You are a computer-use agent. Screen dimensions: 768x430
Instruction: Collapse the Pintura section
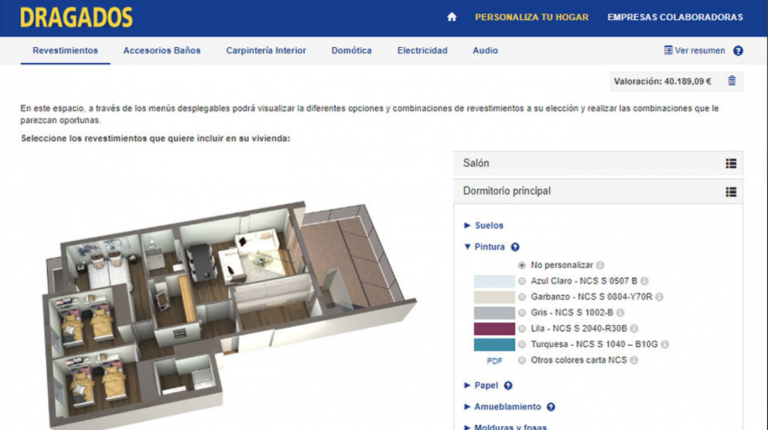484,246
